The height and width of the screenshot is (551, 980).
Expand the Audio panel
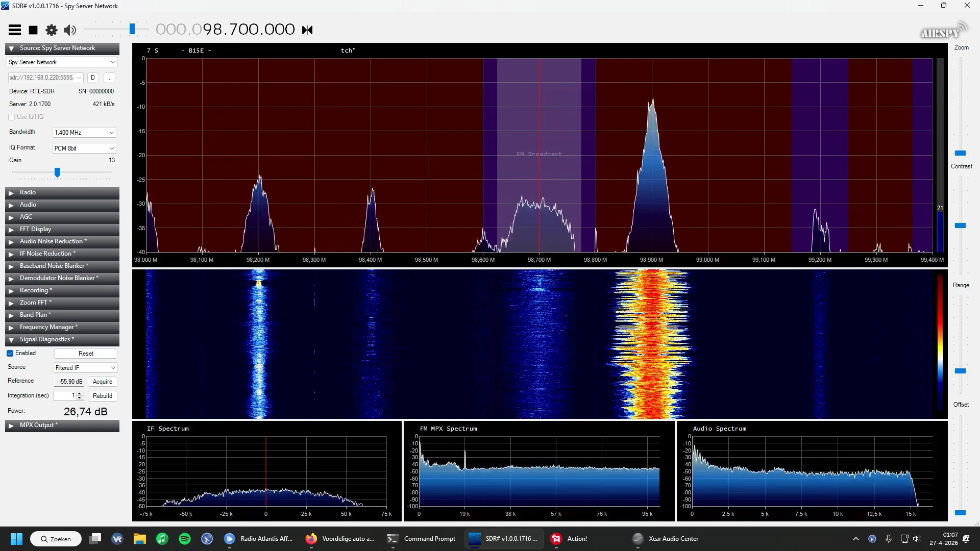62,205
